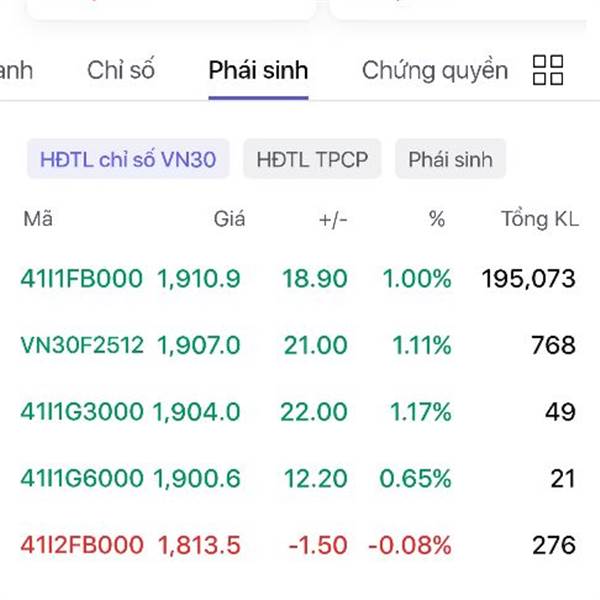Sort by the Tổng KL column header
Screen dimensions: 600x600
click(x=539, y=219)
